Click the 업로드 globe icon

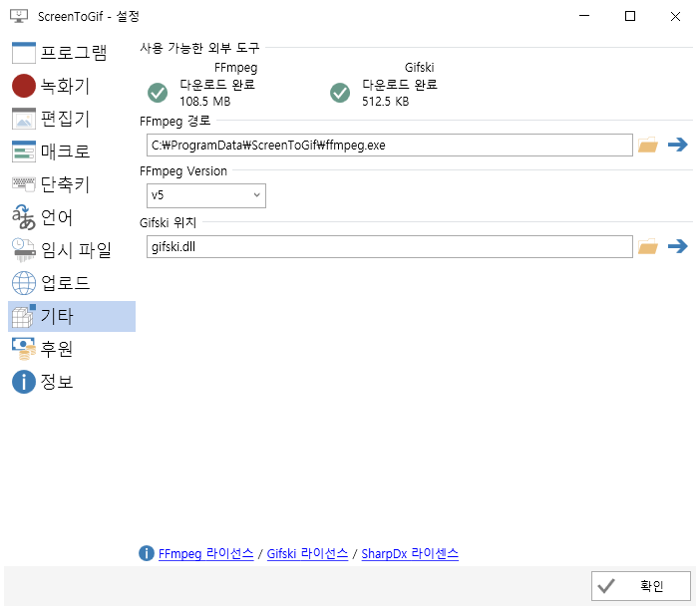click(x=24, y=283)
